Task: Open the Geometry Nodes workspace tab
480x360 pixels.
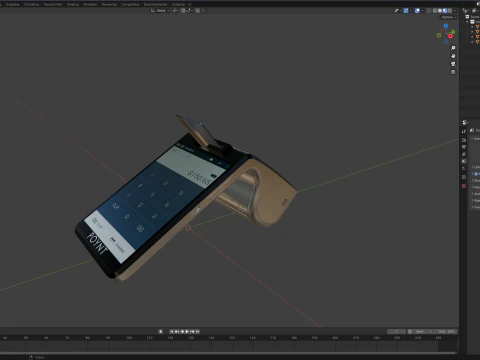Action: point(155,4)
